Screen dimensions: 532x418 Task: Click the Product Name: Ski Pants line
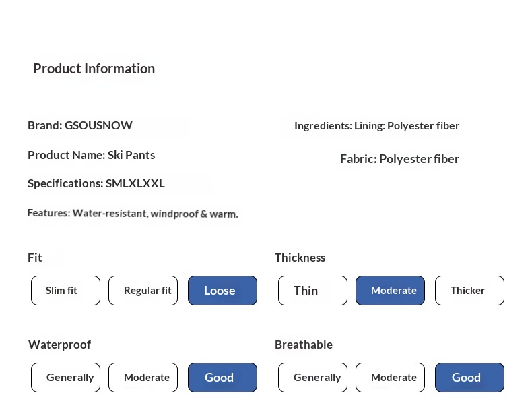tap(91, 155)
